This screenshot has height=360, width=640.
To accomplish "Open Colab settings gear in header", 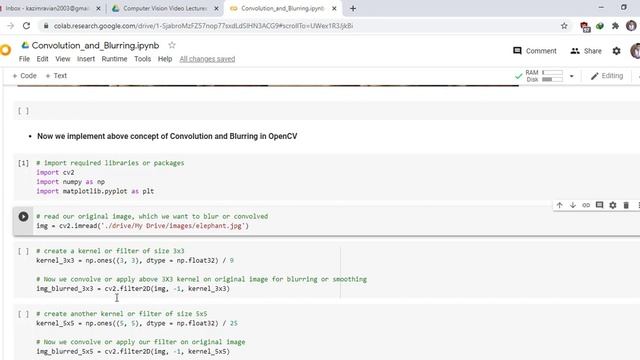I will click(x=616, y=51).
